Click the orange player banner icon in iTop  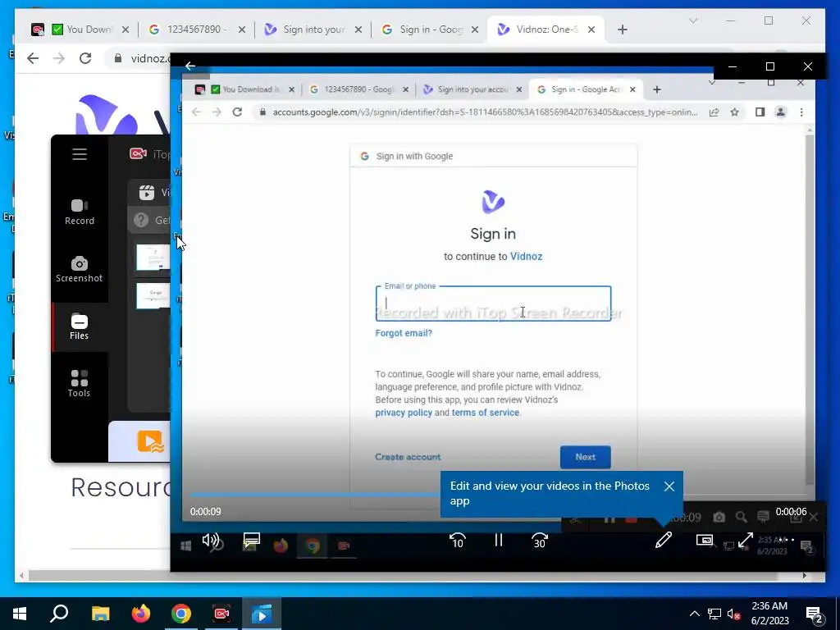point(151,441)
